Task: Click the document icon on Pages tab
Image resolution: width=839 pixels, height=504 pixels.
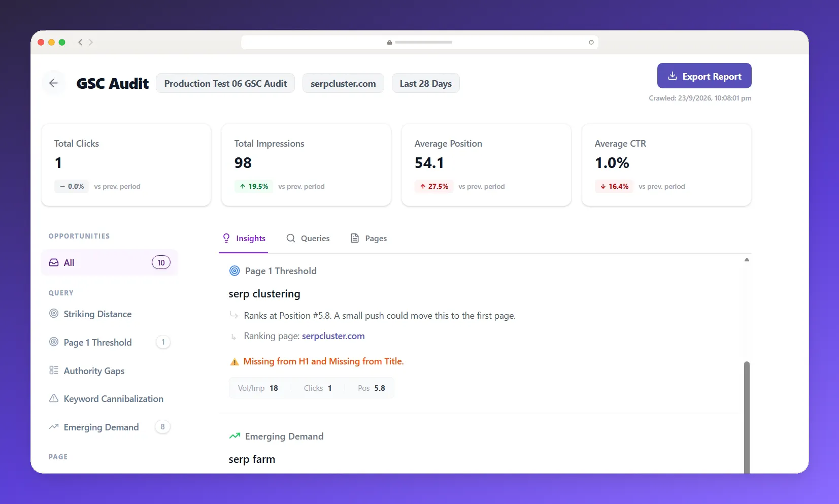Action: 355,238
